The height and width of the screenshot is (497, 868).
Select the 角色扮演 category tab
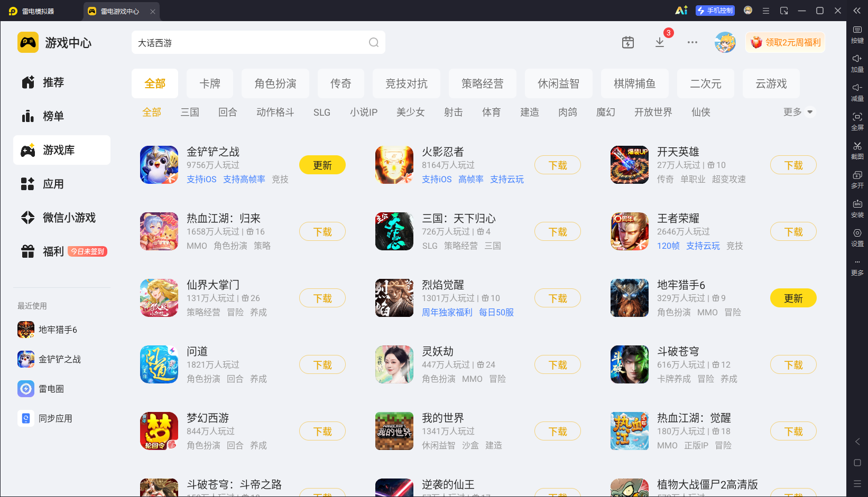click(275, 83)
